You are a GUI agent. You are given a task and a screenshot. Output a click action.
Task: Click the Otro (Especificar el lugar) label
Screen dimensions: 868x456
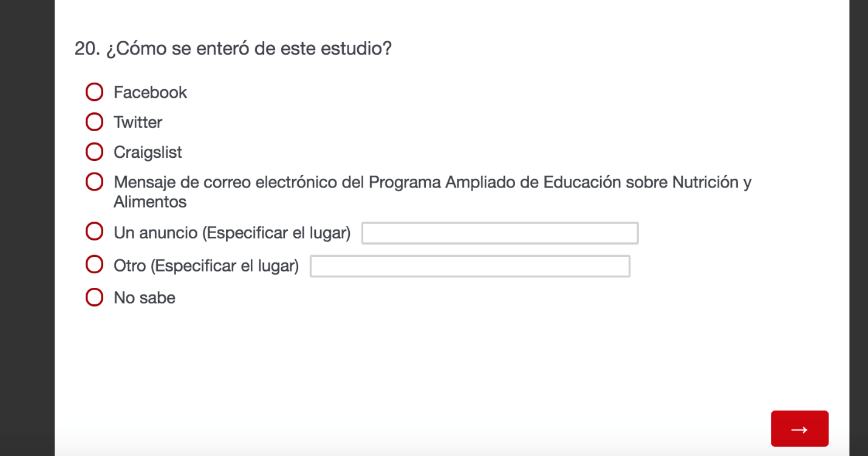click(x=206, y=265)
